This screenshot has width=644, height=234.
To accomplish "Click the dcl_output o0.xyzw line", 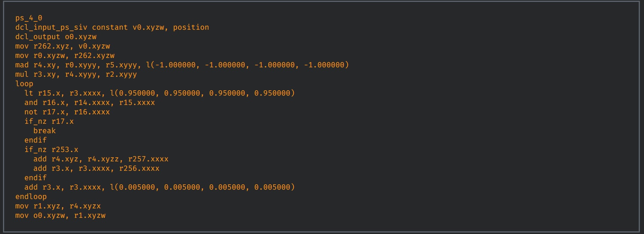I will (56, 37).
